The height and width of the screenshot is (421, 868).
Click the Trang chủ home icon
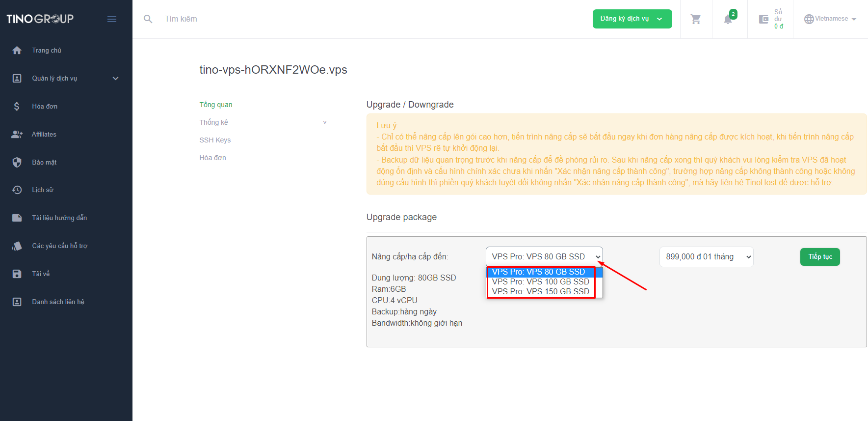click(17, 50)
